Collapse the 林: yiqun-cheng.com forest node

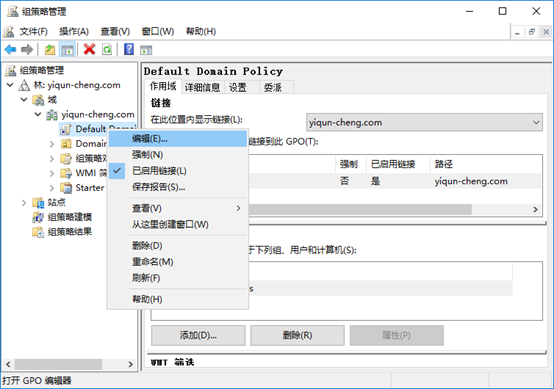(10, 85)
